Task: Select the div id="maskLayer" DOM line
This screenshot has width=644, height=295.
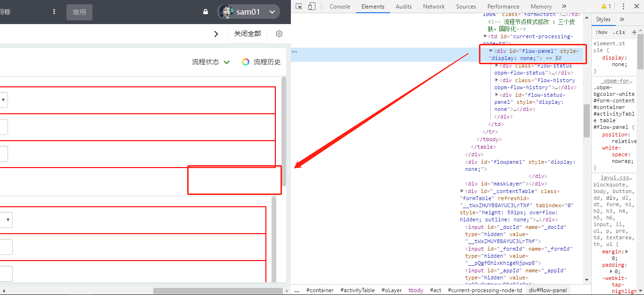Action: [x=505, y=184]
